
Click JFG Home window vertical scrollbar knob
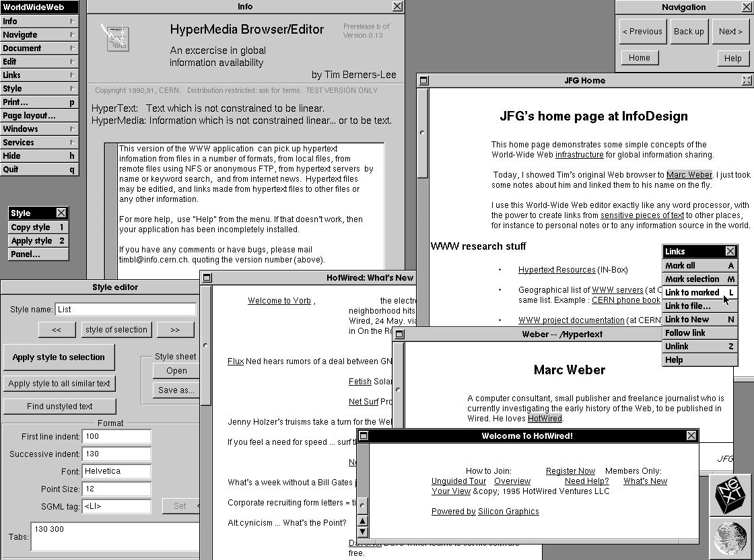click(x=422, y=132)
